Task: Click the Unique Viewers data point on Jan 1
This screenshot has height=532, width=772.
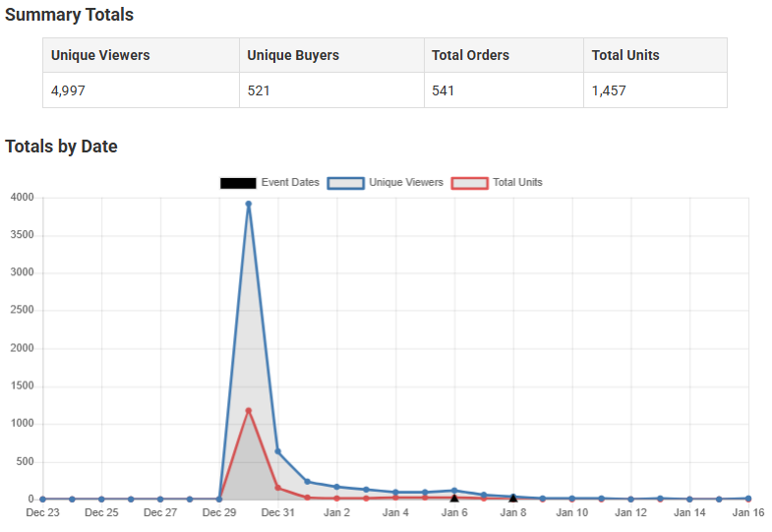Action: point(308,482)
